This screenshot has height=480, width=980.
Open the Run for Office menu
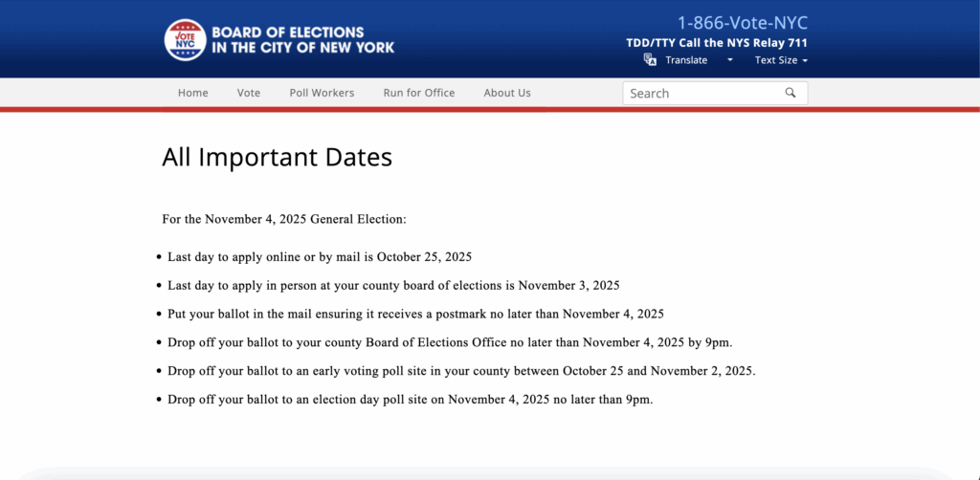[x=419, y=93]
